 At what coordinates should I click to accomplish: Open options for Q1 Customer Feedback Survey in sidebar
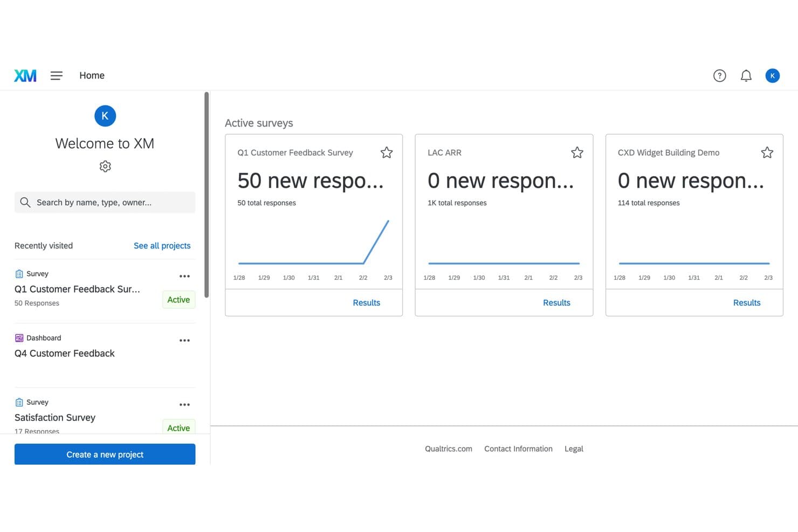tap(184, 276)
